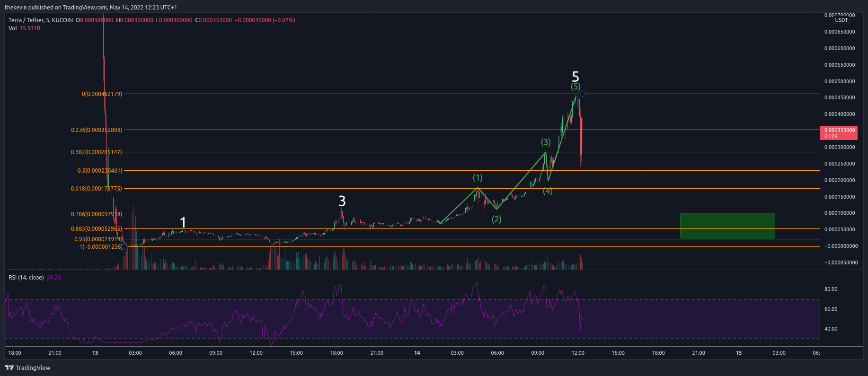
Task: Click the change value −0.000035000 (−9.02%)
Action: click(265, 20)
